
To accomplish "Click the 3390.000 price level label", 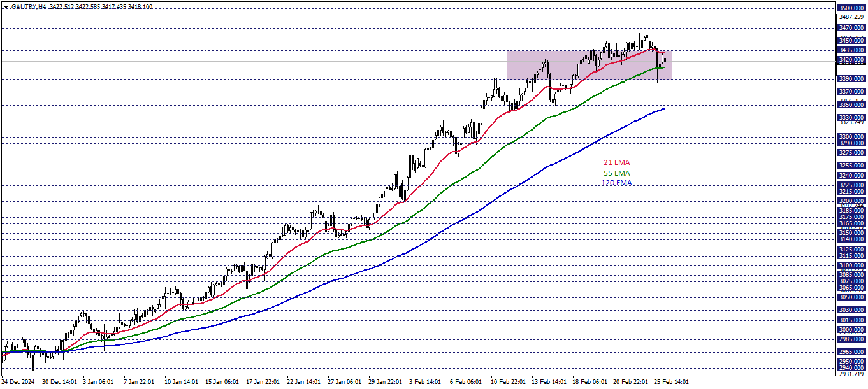I will (851, 79).
